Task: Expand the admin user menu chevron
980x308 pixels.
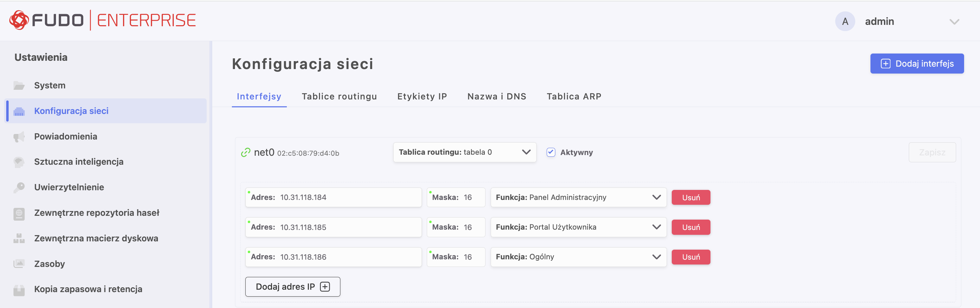Action: pos(954,22)
